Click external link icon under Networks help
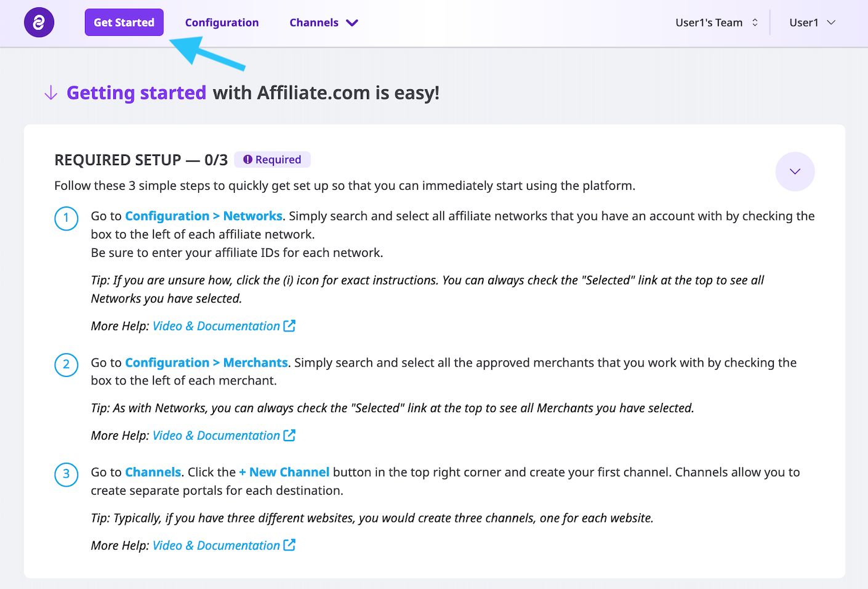 click(x=289, y=326)
